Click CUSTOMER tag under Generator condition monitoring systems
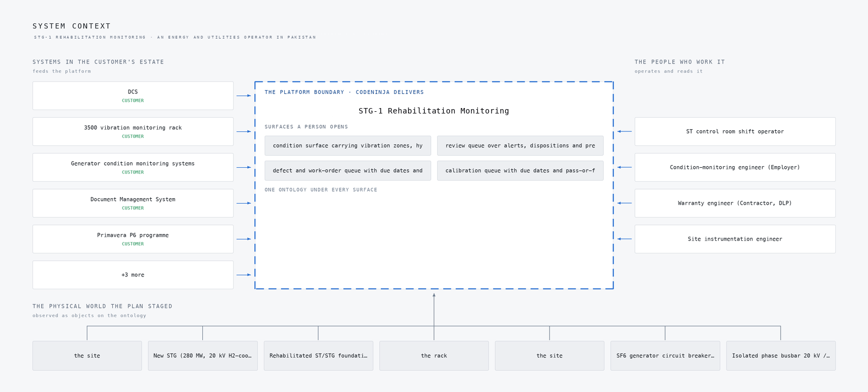 point(133,172)
